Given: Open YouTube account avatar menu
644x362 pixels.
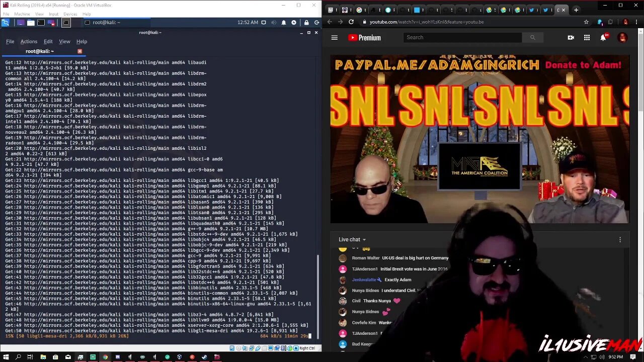Looking at the screenshot, I should [x=622, y=37].
